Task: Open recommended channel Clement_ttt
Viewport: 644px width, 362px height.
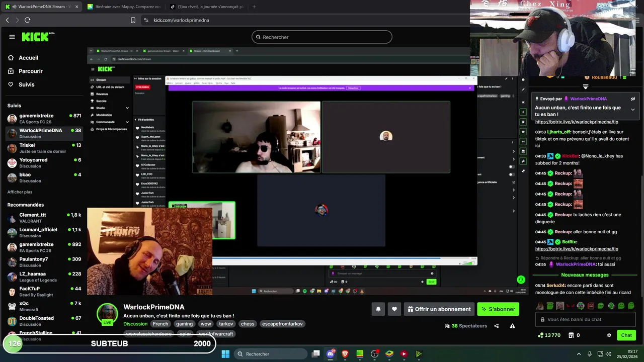Action: coord(44,218)
